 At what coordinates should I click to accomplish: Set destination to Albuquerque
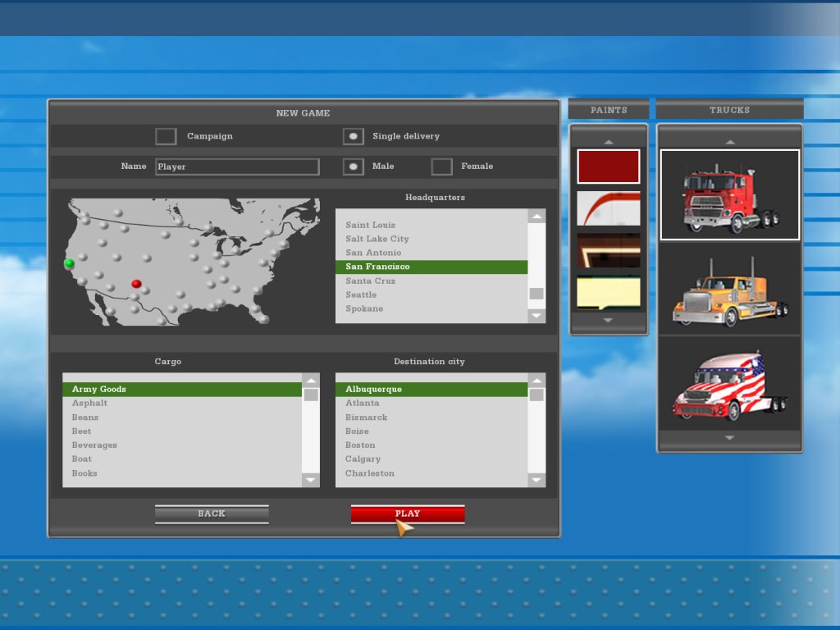tap(431, 389)
